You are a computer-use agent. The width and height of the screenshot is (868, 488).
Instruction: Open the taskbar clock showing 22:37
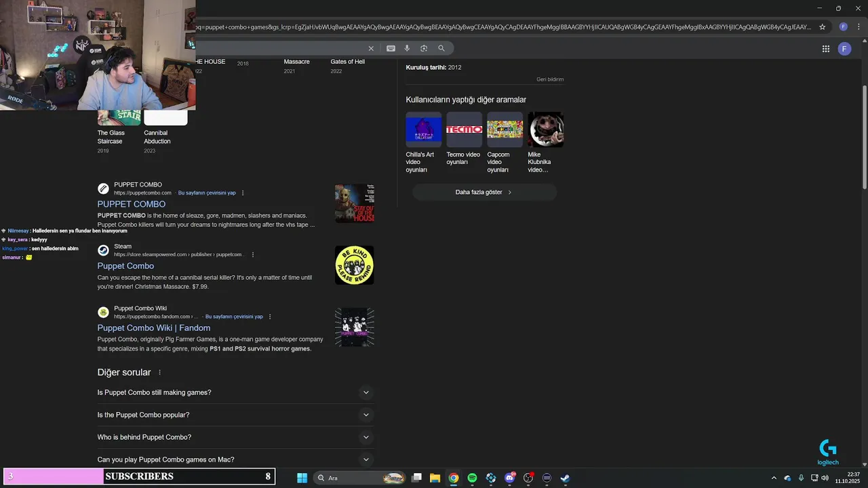coord(847,478)
